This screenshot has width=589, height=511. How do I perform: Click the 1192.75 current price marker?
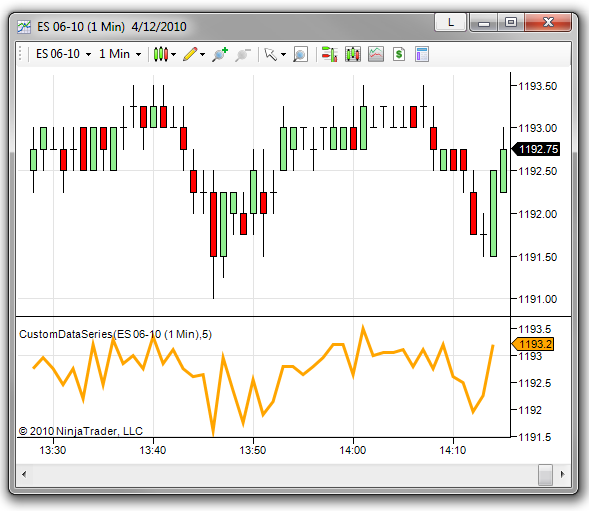[x=536, y=149]
